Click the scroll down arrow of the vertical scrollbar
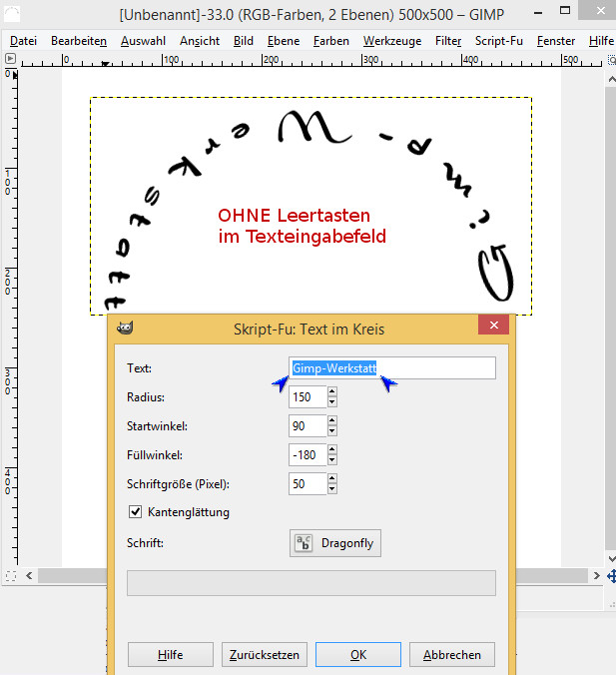The height and width of the screenshot is (675, 616). point(611,558)
